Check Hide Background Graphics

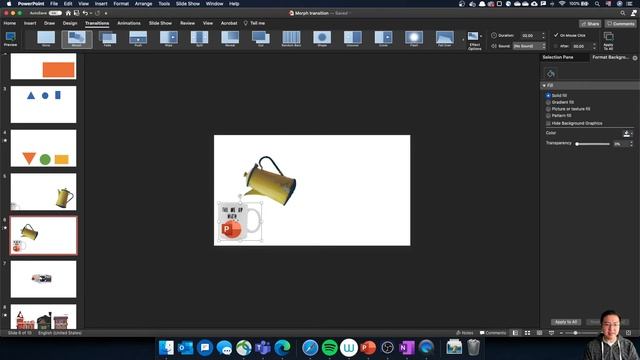point(548,123)
